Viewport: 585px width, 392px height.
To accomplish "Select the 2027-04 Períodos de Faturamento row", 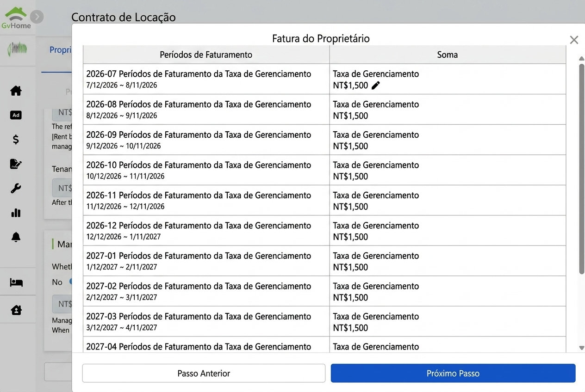I will click(x=324, y=345).
